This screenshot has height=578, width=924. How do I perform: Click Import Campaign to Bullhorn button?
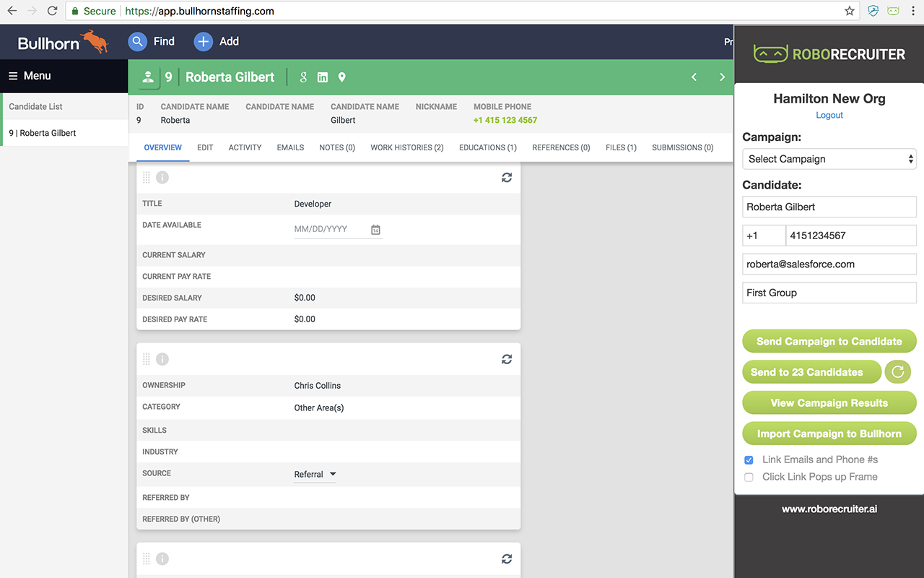click(829, 433)
